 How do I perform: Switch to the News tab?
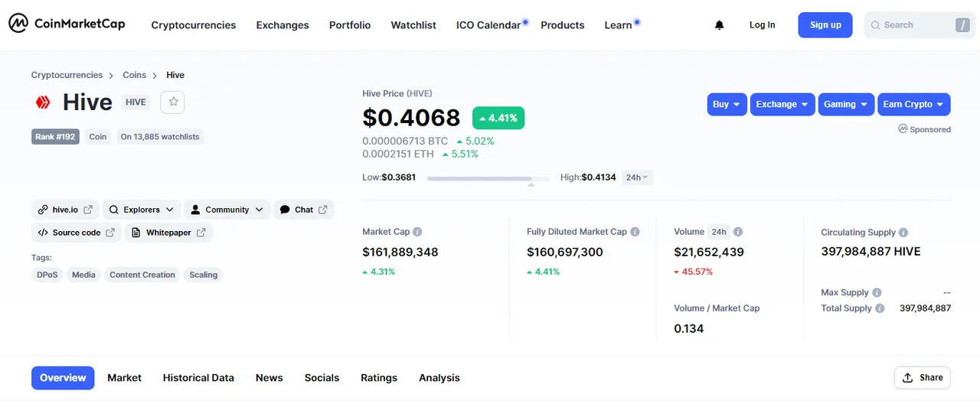tap(269, 378)
